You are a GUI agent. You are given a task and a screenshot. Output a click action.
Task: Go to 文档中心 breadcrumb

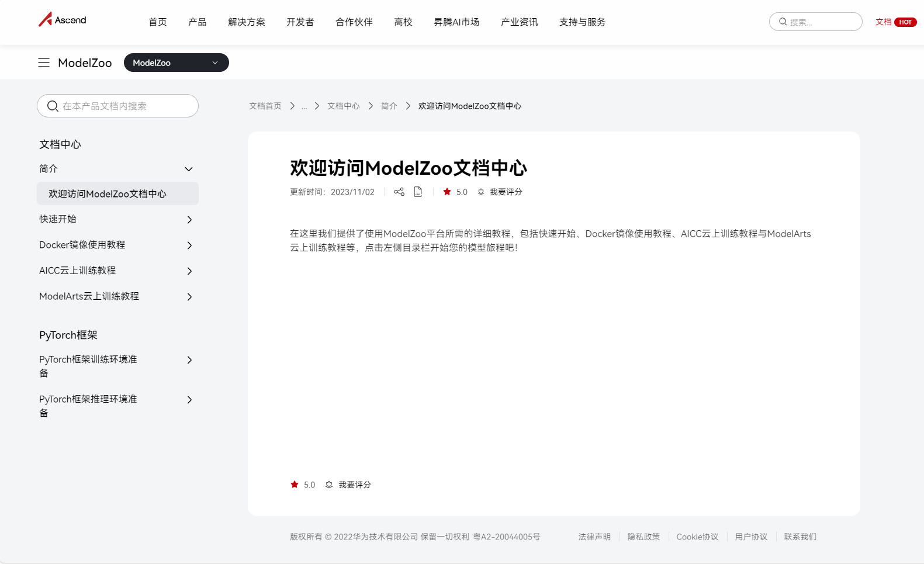(344, 106)
